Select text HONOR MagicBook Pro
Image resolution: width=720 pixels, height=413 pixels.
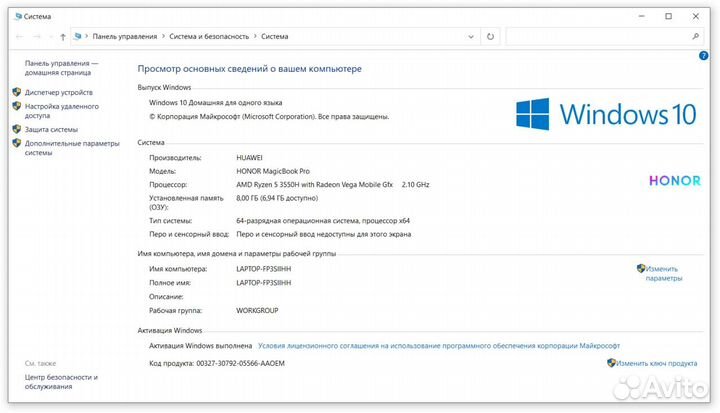(x=273, y=171)
